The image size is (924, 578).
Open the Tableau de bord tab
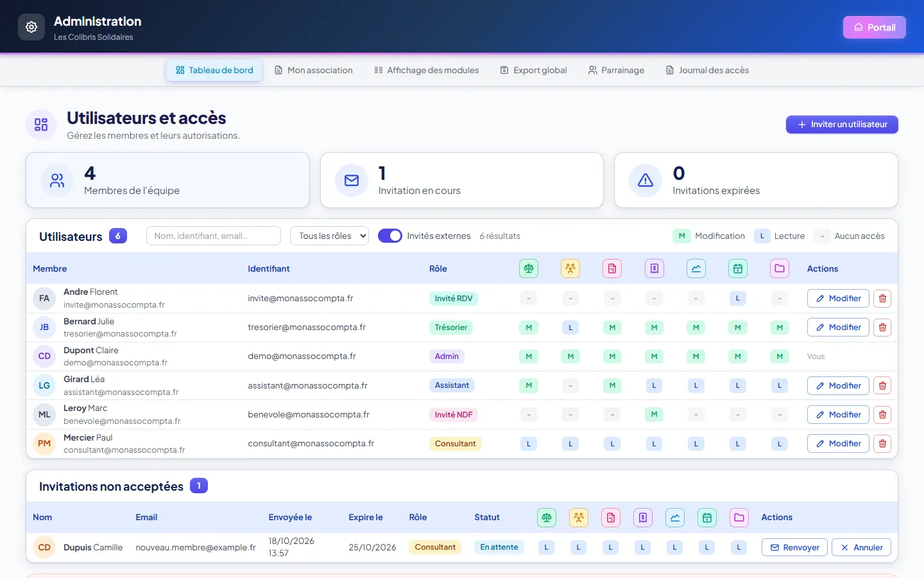coord(214,70)
